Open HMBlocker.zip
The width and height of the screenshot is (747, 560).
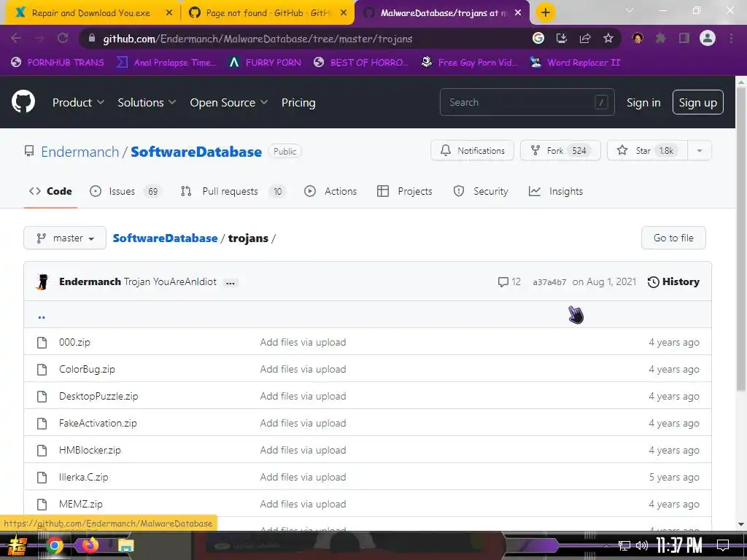90,451
